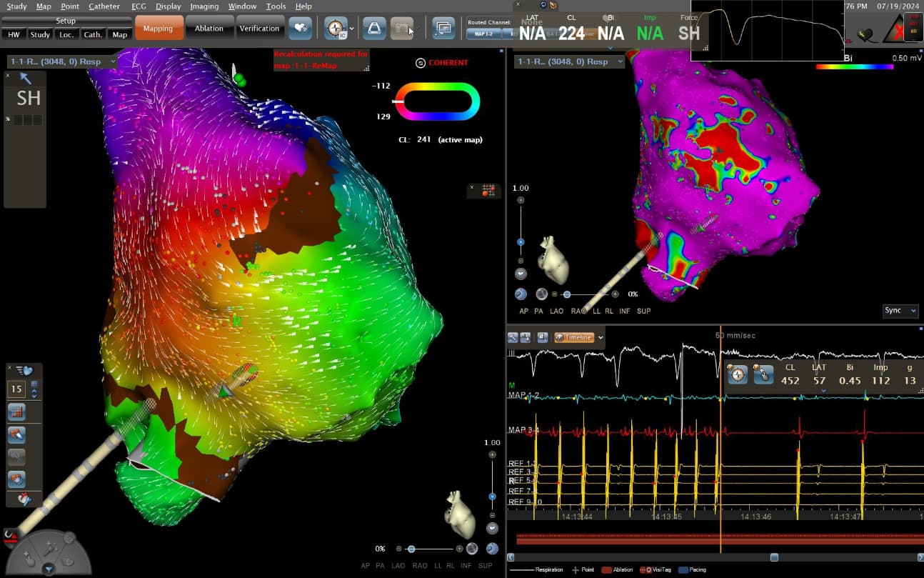This screenshot has width=924, height=578.
Task: Click the HW setup button
Action: click(x=14, y=34)
